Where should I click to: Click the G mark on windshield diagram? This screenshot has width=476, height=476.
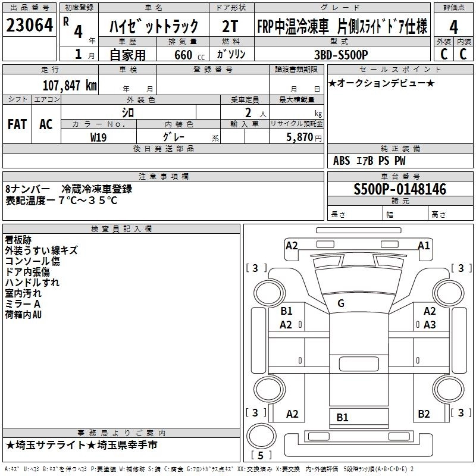click(341, 303)
